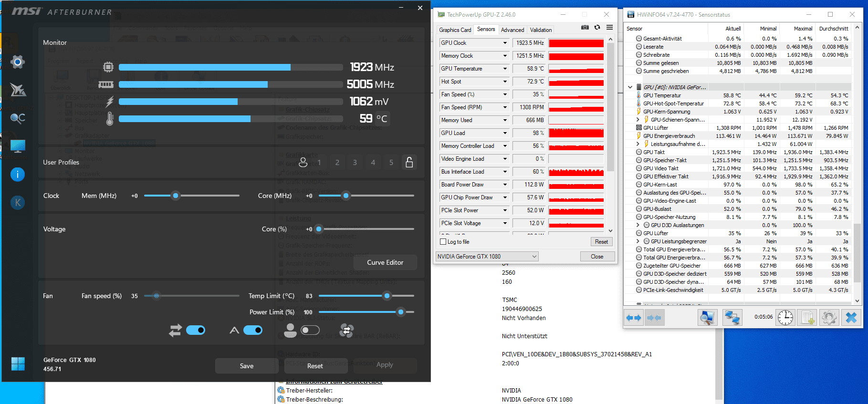This screenshot has width=868, height=404.
Task: Switch to Graphics Card tab in GPU-Z
Action: point(455,30)
